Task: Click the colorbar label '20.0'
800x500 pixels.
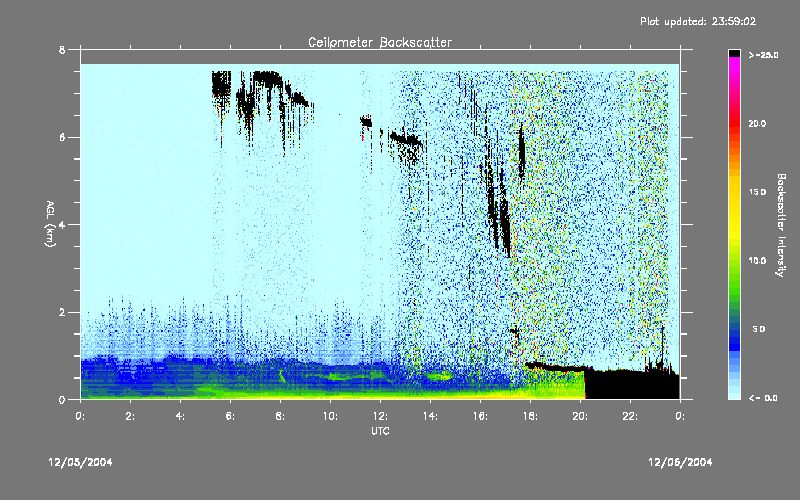Action: click(x=757, y=123)
